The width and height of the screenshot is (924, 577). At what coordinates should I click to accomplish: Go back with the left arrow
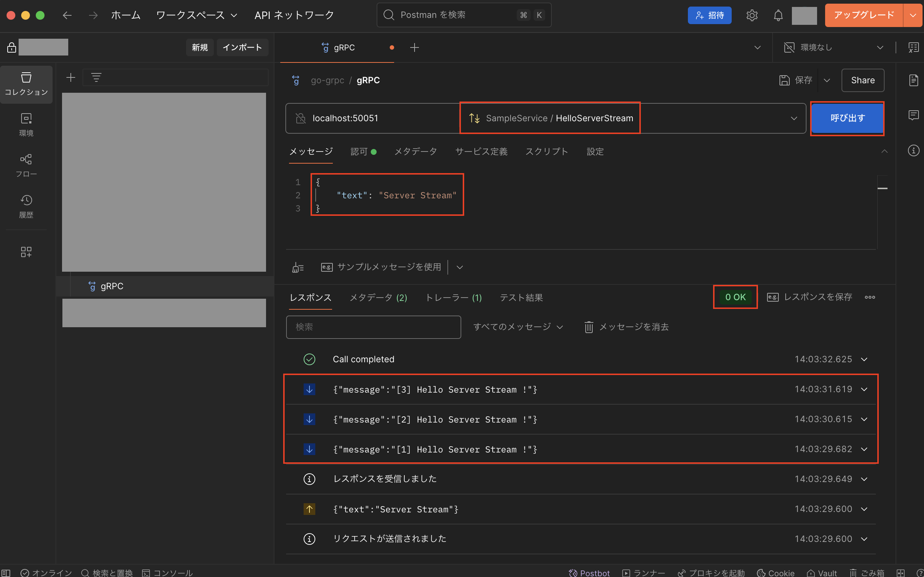click(67, 15)
